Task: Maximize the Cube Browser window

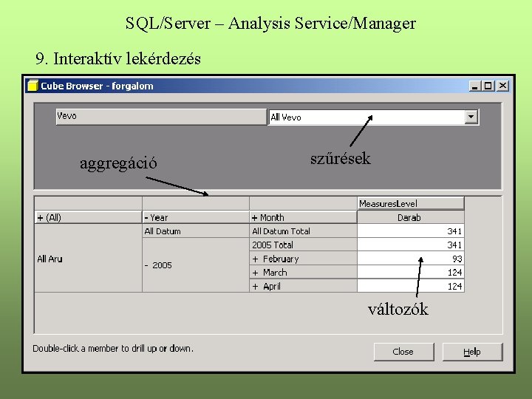Action: click(x=488, y=86)
